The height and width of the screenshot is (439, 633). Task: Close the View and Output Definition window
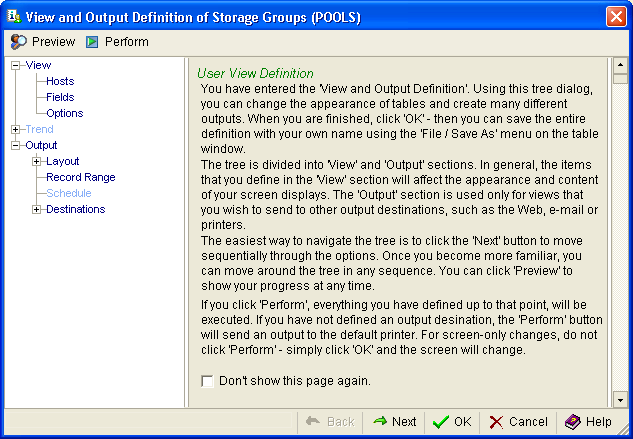pos(616,17)
